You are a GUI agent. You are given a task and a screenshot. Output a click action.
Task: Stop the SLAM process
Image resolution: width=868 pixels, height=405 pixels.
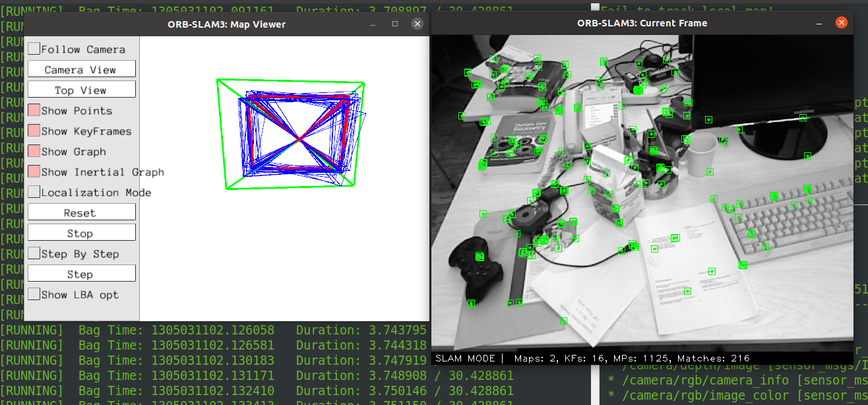click(x=81, y=232)
